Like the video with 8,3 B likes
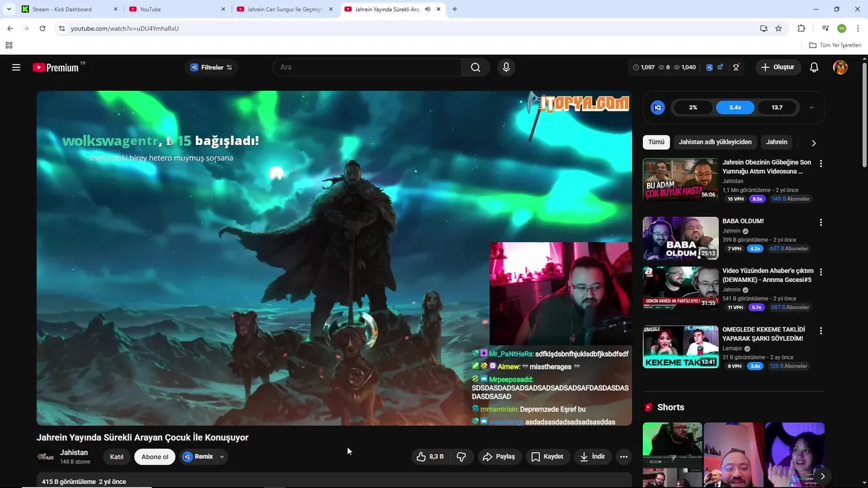Viewport: 868px width, 488px height. 430,457
